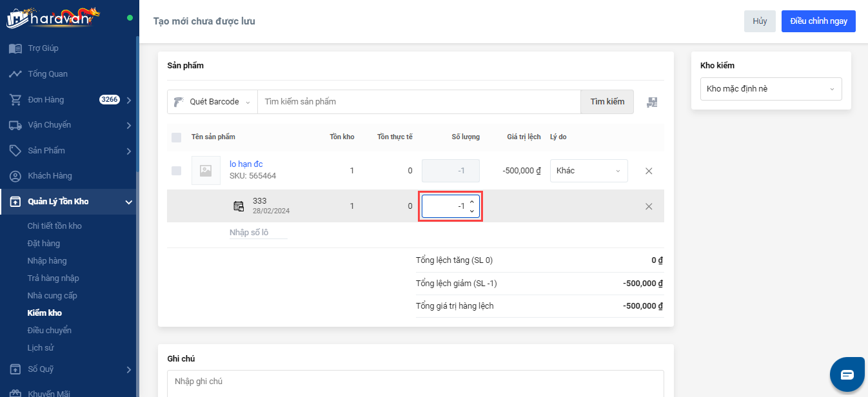Viewport: 868px width, 397px height.
Task: Click the import icon next to Tìm kiếm
Action: tap(652, 102)
